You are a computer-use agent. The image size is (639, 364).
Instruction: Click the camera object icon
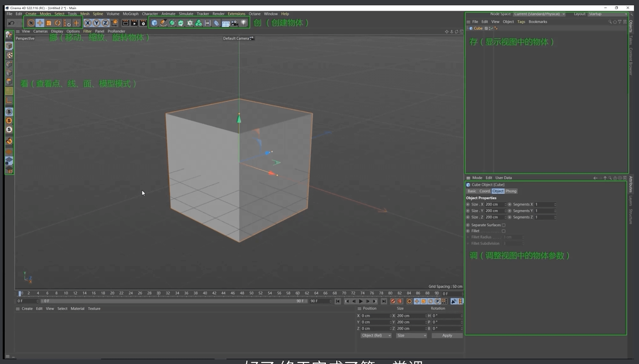pos(235,23)
